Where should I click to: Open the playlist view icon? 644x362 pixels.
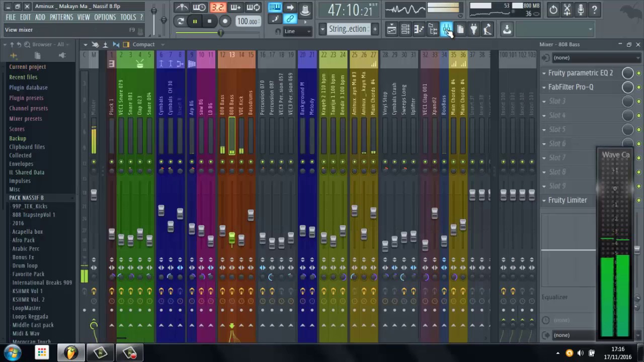(x=391, y=30)
